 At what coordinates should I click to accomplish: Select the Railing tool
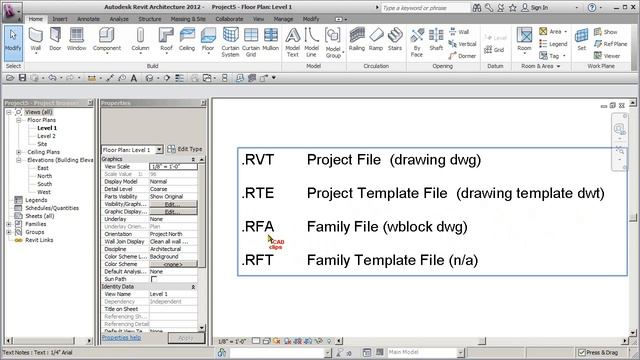[357, 40]
